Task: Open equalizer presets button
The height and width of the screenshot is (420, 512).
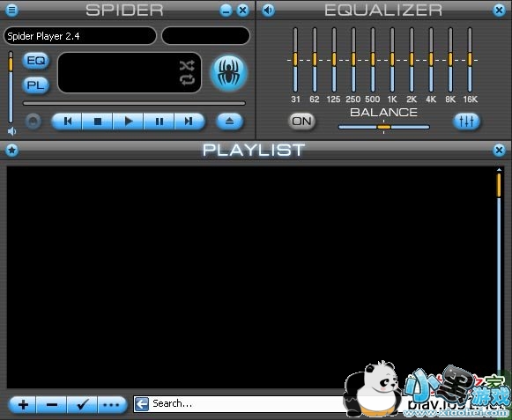Action: coord(466,122)
